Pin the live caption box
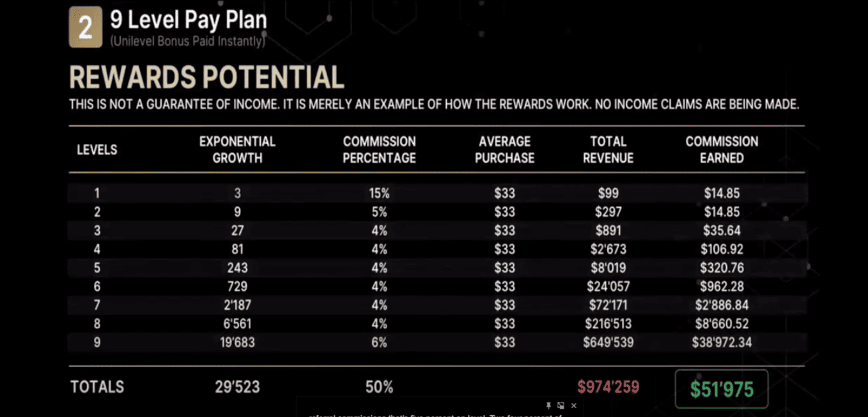This screenshot has height=417, width=868. (548, 405)
